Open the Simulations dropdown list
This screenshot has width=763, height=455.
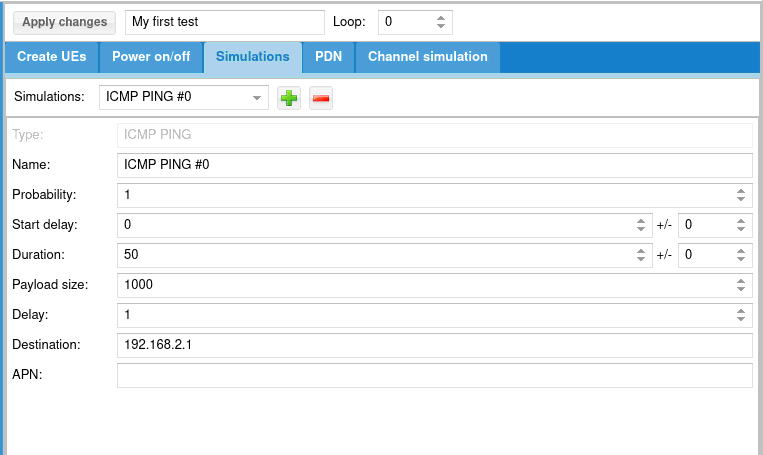[257, 98]
